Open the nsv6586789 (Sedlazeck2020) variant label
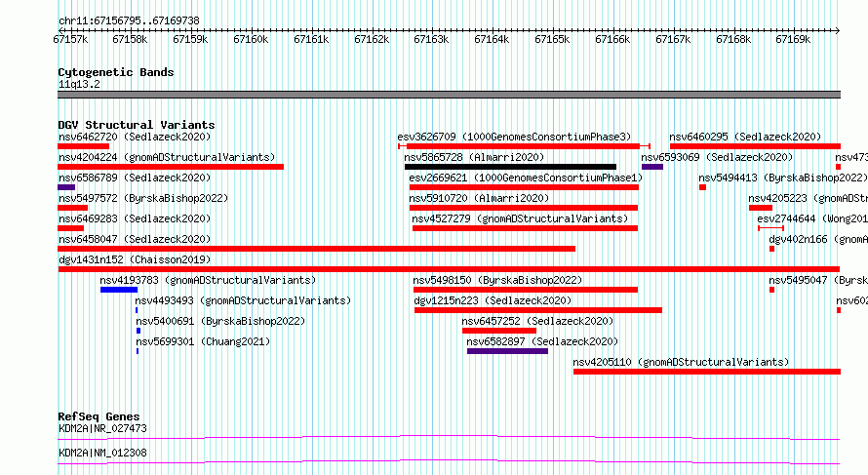868x475 pixels. coord(135,178)
